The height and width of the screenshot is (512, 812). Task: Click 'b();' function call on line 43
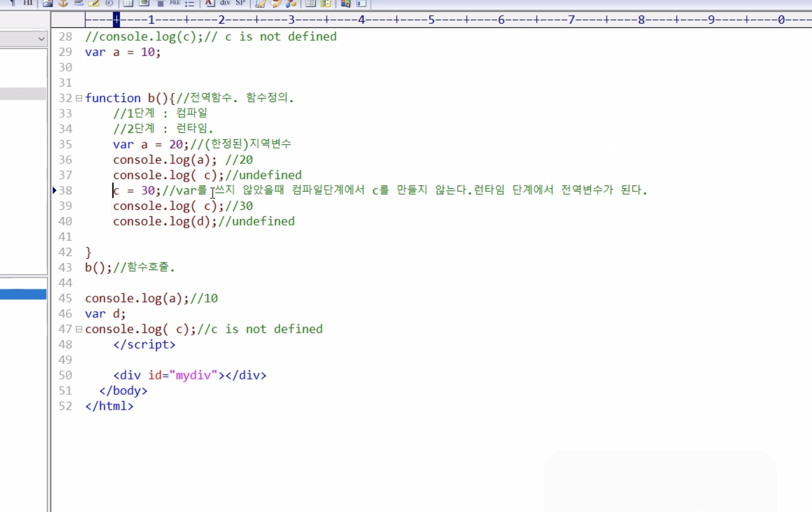tap(99, 268)
